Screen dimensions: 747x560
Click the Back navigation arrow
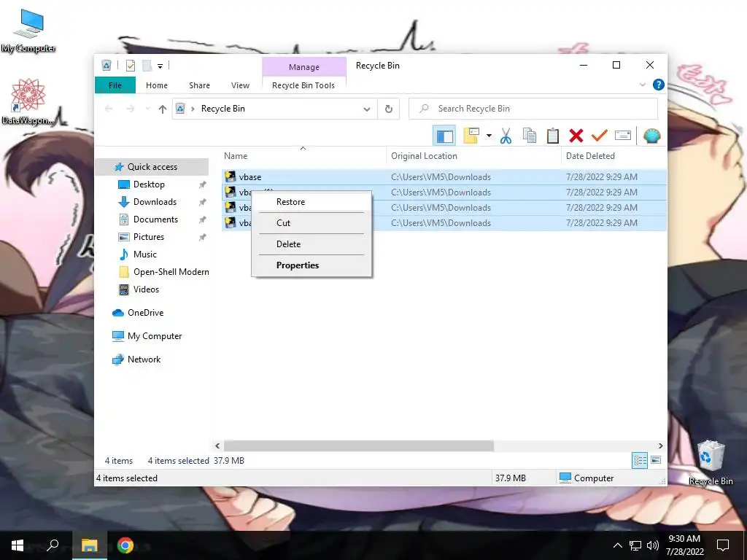tap(109, 109)
